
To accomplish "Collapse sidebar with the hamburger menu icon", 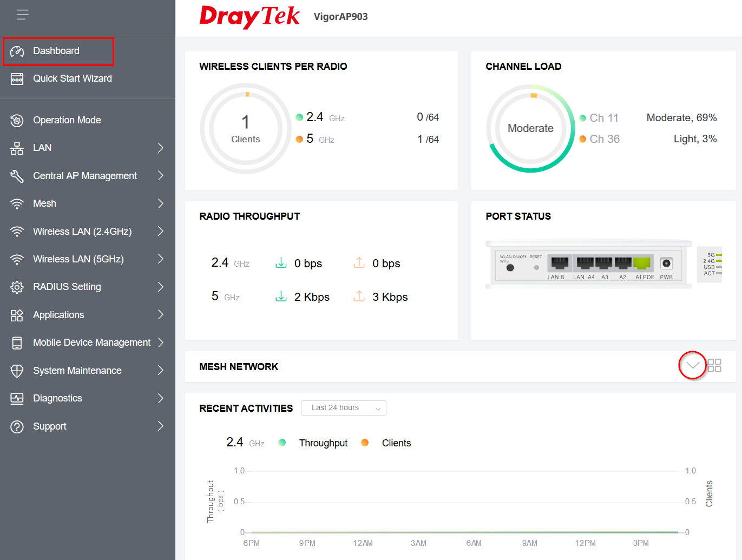I will [23, 15].
